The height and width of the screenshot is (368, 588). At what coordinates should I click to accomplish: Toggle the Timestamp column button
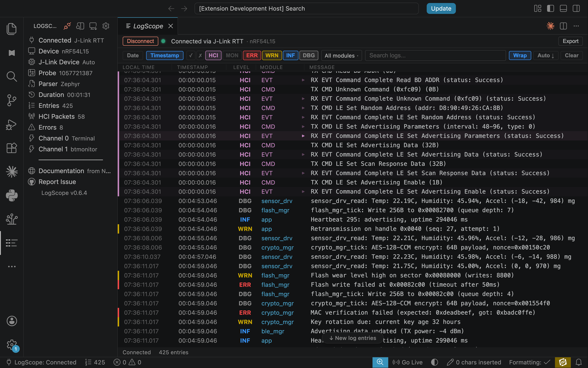pyautogui.click(x=165, y=55)
